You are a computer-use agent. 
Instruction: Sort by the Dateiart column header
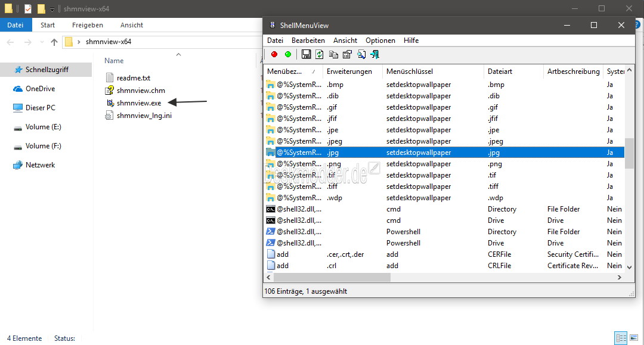(513, 72)
